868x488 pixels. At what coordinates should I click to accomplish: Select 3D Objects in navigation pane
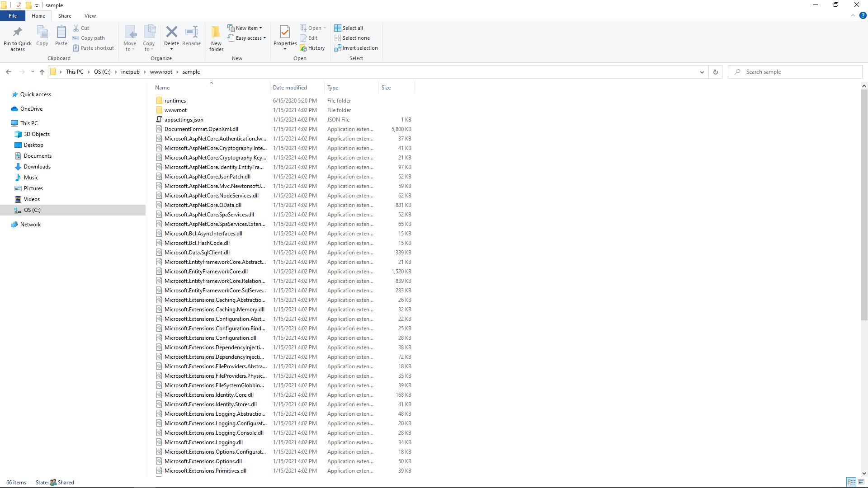coord(37,134)
